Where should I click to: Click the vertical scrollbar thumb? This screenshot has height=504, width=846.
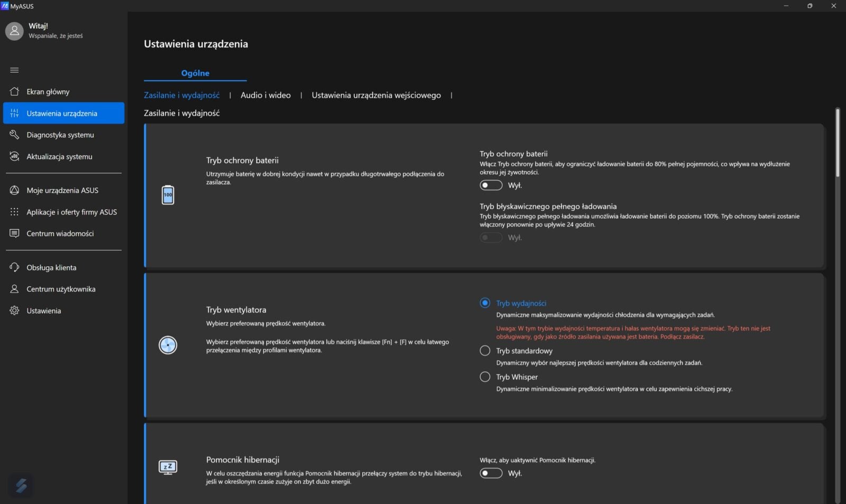[x=838, y=143]
